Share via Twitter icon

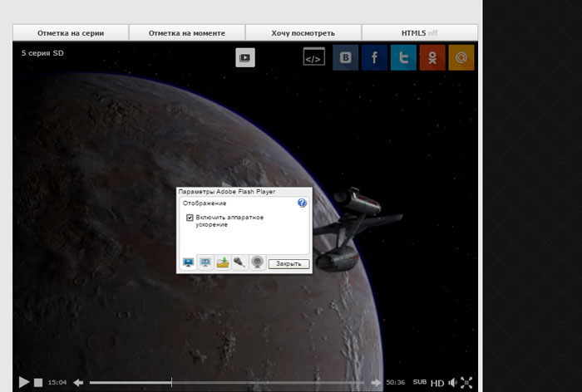click(403, 57)
